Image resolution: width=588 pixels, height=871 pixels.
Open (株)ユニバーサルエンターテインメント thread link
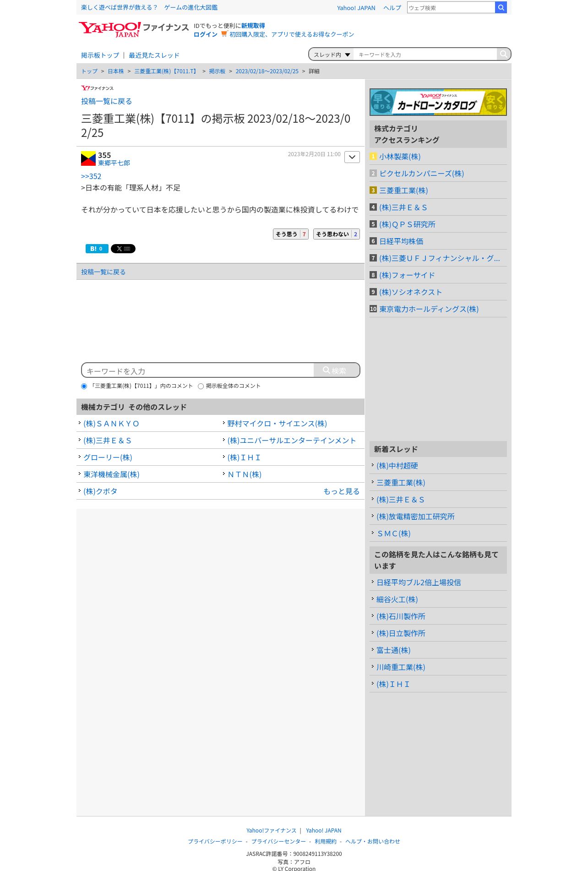(x=292, y=441)
